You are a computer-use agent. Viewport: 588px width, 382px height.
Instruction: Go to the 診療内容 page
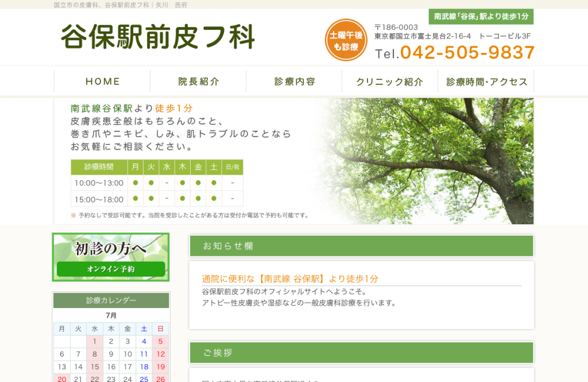(295, 81)
